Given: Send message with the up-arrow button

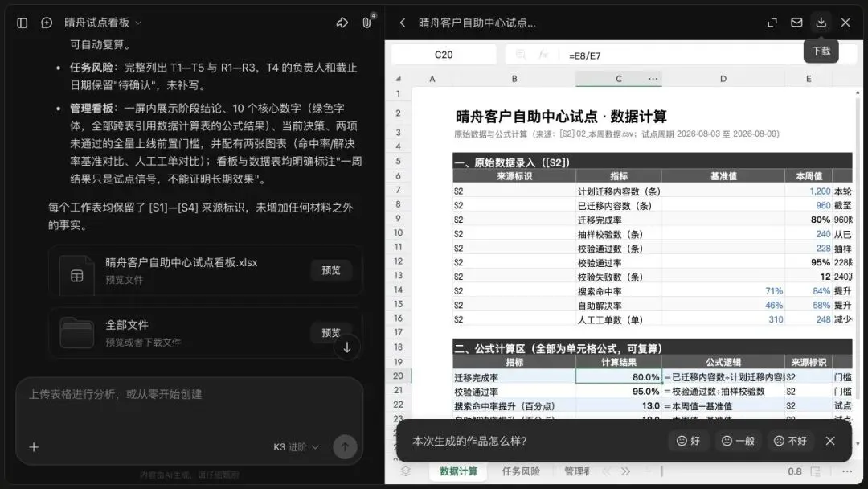Looking at the screenshot, I should pos(345,447).
